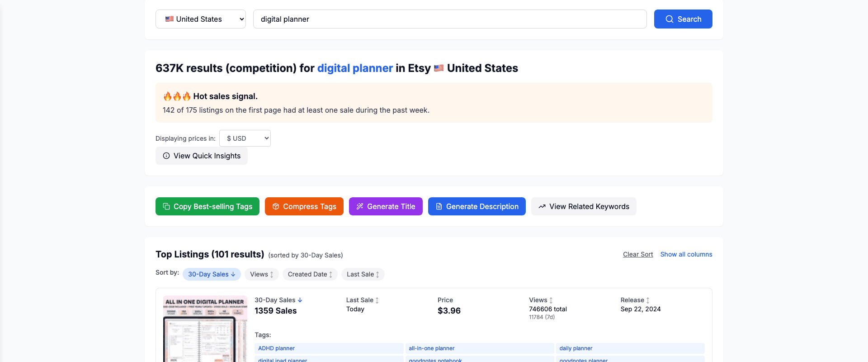The height and width of the screenshot is (362, 868).
Task: Click the Release column header in listing
Action: click(x=635, y=300)
